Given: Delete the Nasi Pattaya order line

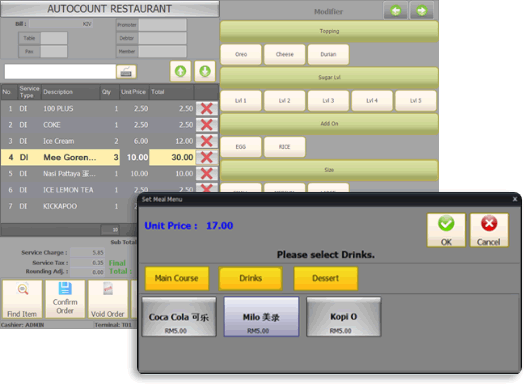Looking at the screenshot, I should click(206, 173).
